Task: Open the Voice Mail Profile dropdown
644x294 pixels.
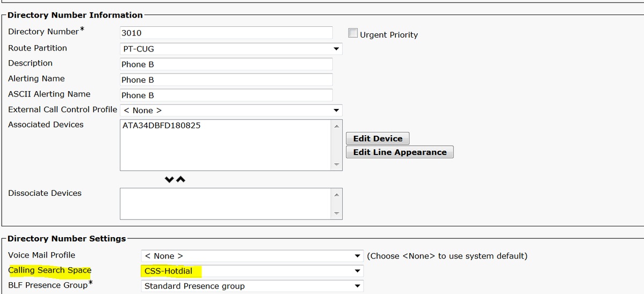Action: pyautogui.click(x=252, y=256)
